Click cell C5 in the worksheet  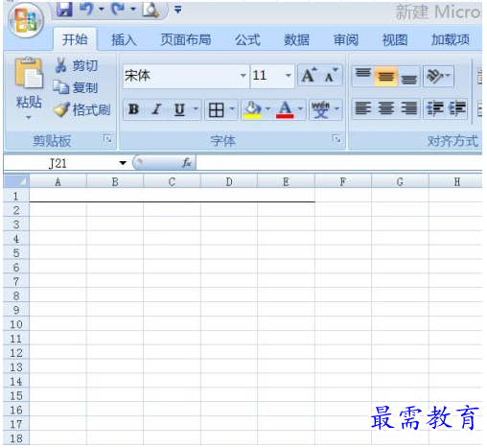(172, 252)
